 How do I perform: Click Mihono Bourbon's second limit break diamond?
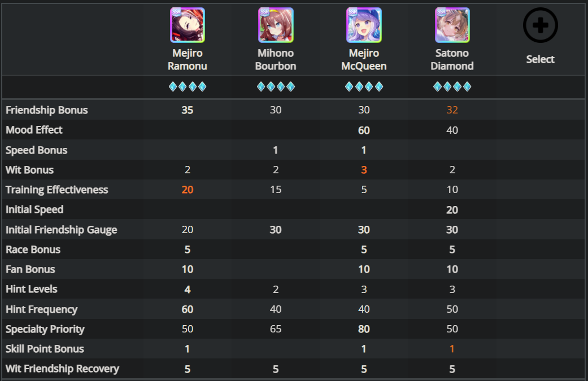tap(271, 87)
